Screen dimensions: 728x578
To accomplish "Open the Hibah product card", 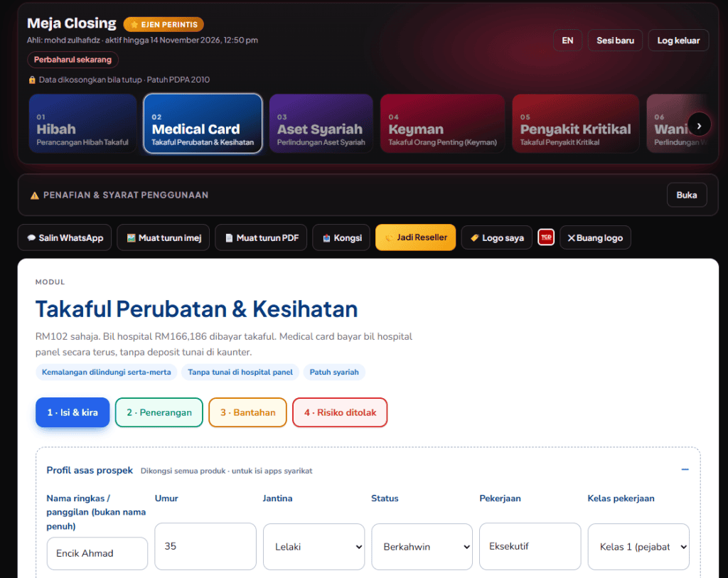I will coord(82,124).
